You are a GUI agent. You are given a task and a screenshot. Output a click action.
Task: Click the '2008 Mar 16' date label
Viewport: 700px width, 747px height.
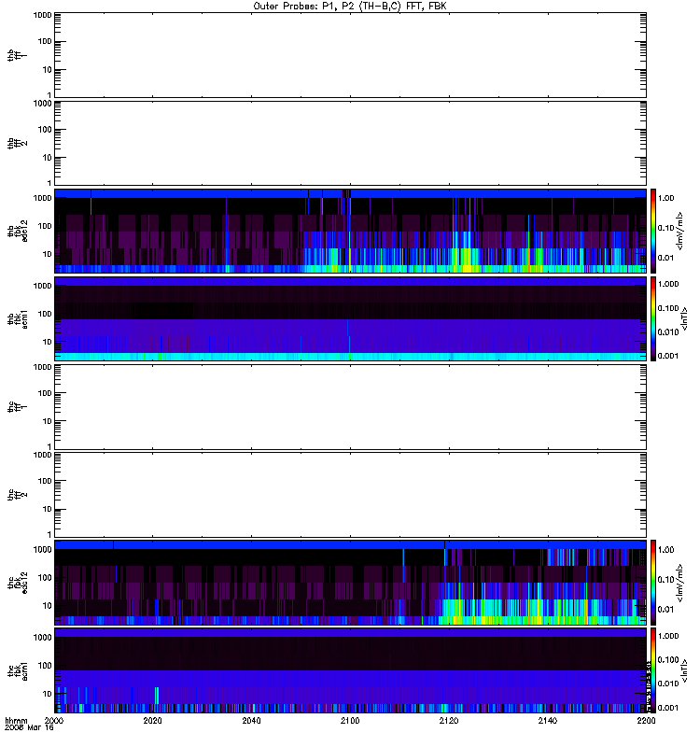pos(29,727)
